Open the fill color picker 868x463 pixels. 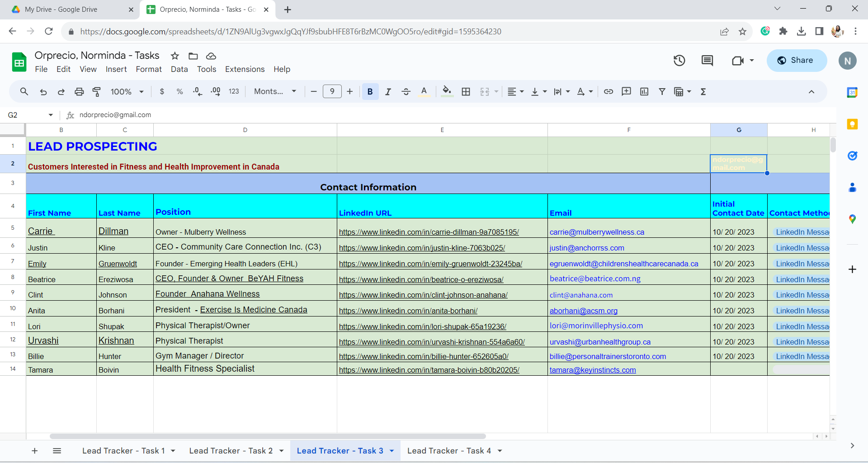pos(447,92)
